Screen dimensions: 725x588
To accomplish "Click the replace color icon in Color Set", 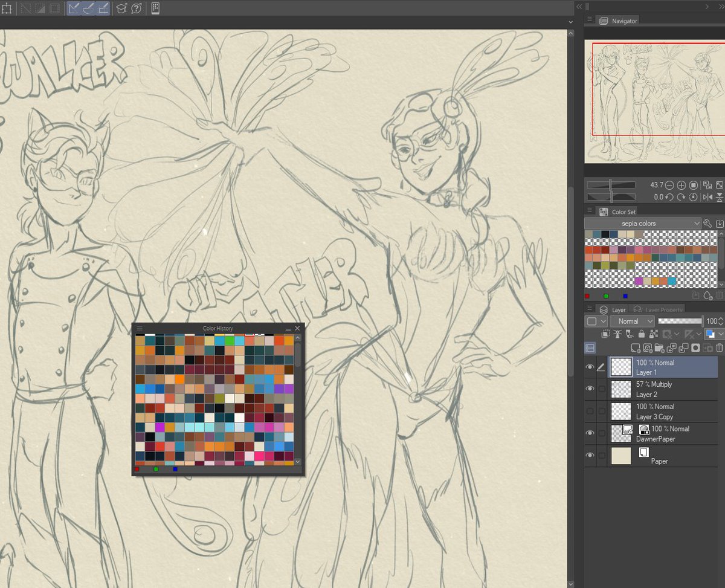I will coord(695,296).
